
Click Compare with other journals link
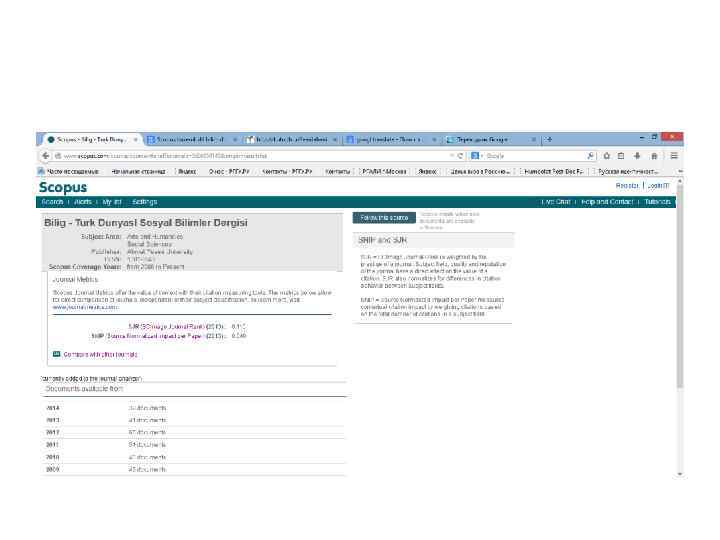pyautogui.click(x=100, y=354)
